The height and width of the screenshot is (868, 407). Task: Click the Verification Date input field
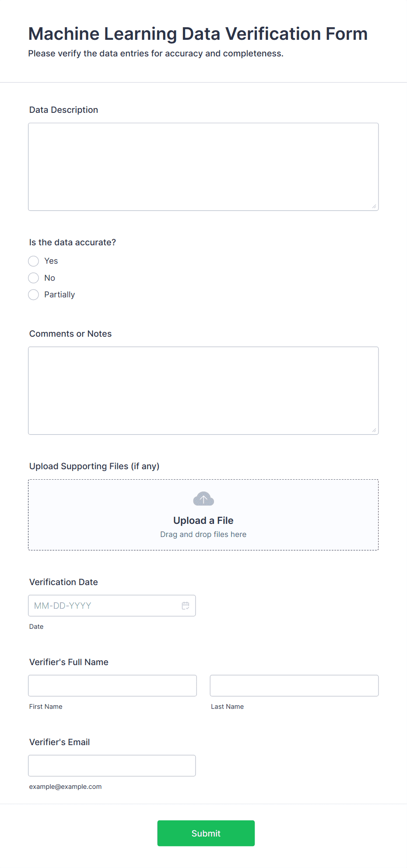[112, 606]
